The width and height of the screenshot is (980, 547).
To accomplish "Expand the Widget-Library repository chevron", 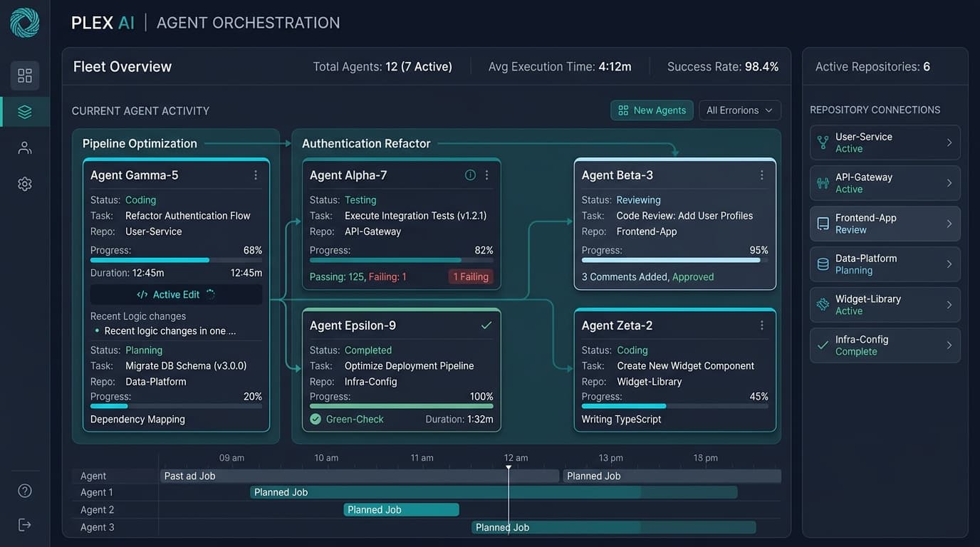I will (x=949, y=305).
